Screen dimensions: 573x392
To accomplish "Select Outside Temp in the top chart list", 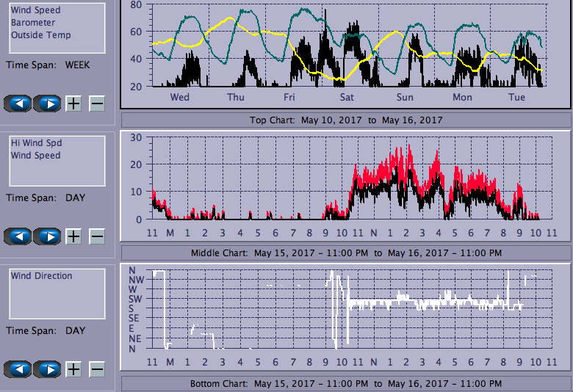I will [x=40, y=35].
